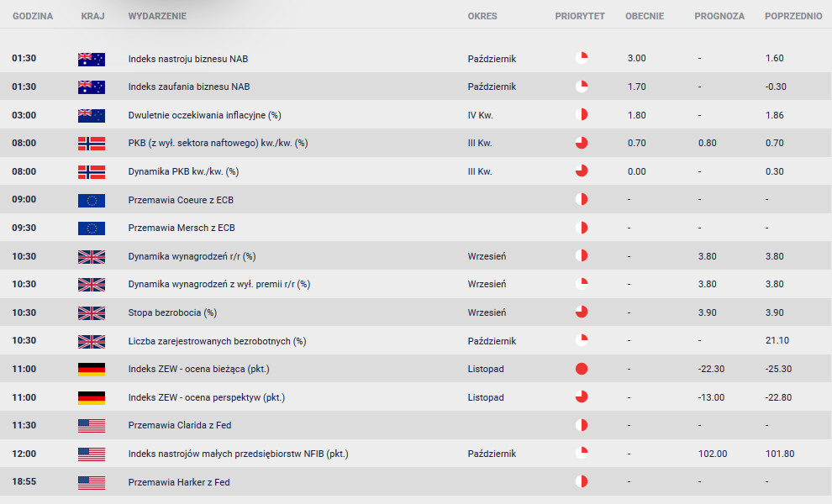Click EU flag for Przemawia Mersch z ECB
The height and width of the screenshot is (504, 832).
92,228
